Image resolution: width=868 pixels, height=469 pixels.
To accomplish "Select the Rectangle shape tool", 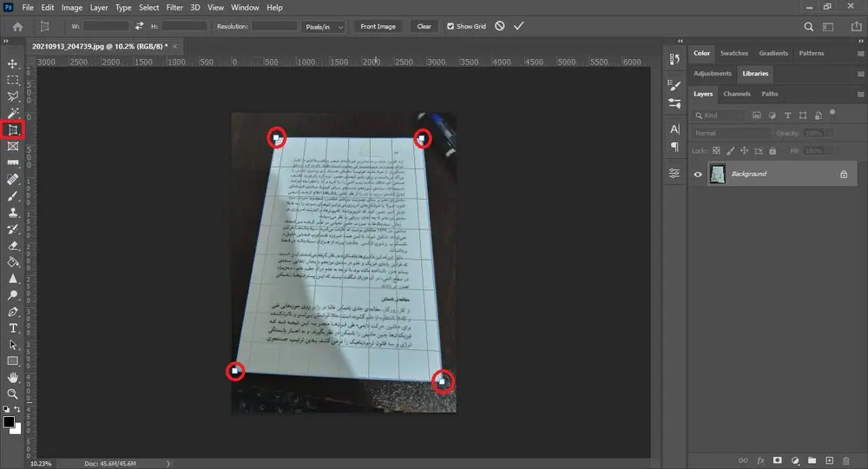I will tap(13, 361).
